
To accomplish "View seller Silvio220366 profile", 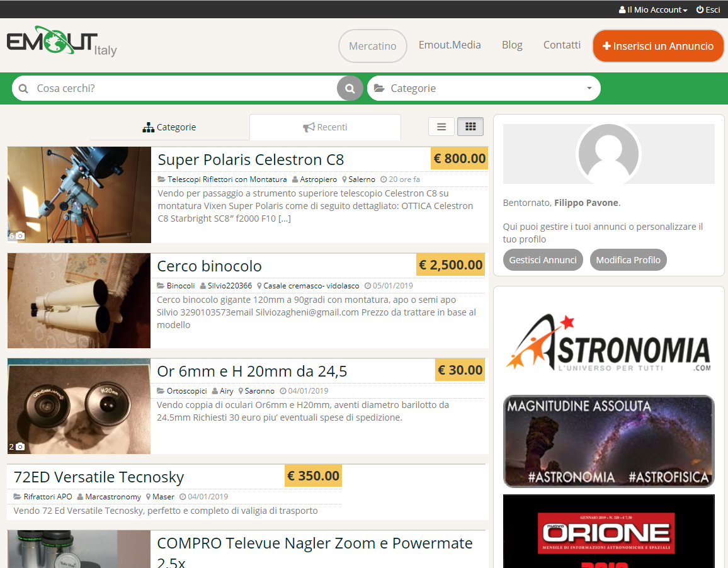I will pyautogui.click(x=230, y=286).
